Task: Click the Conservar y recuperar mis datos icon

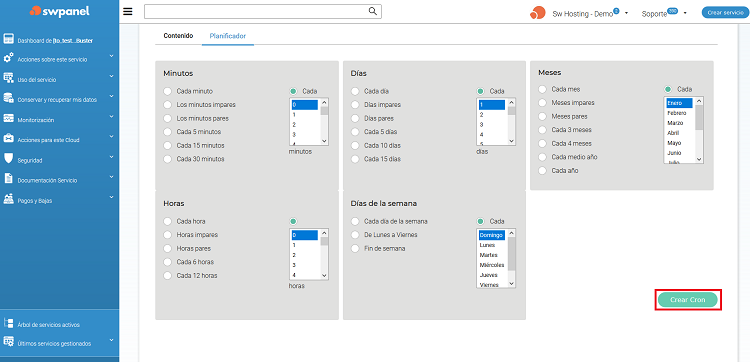Action: (9, 99)
